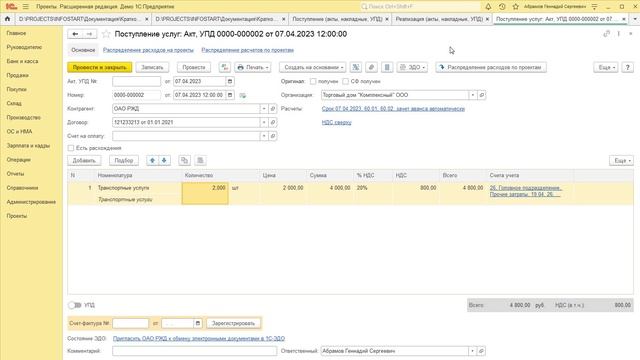
Task: Click Подбор button
Action: [x=124, y=160]
